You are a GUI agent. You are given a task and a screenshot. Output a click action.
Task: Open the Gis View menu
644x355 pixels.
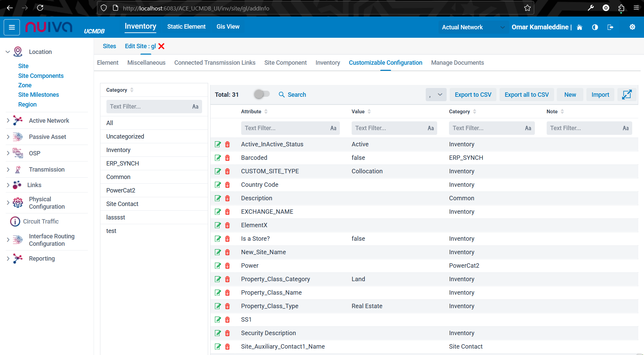pos(228,27)
